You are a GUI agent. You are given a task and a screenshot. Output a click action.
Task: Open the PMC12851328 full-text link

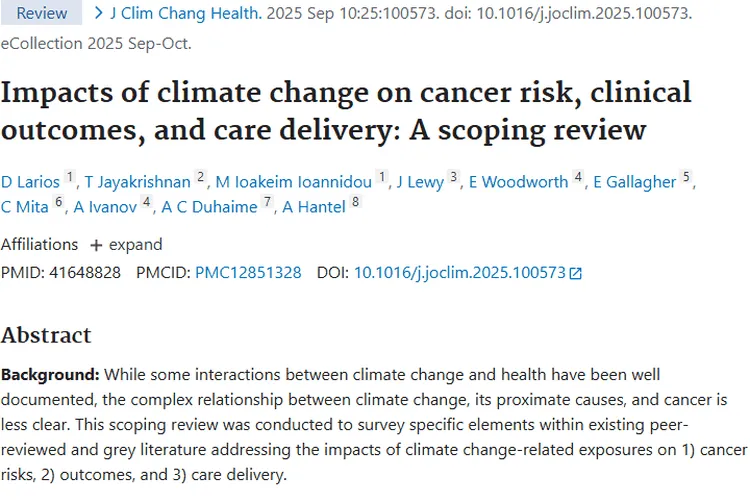tap(248, 272)
